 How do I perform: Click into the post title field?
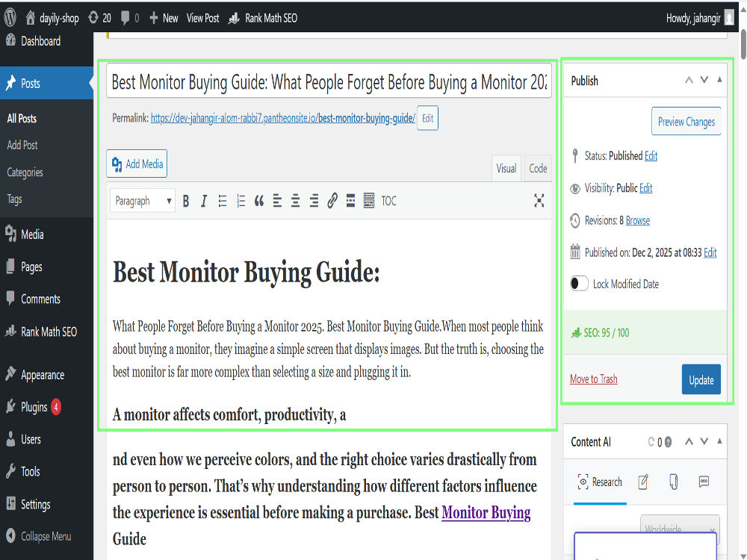(329, 82)
